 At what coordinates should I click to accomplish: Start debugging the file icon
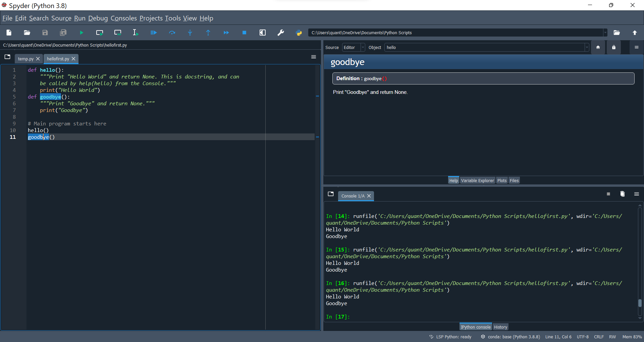point(154,33)
